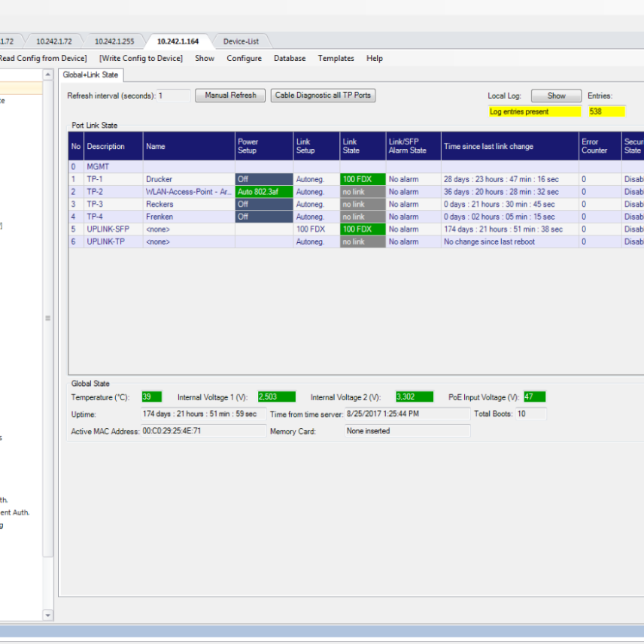
Task: Click the Active MAC Address field
Action: [204, 431]
